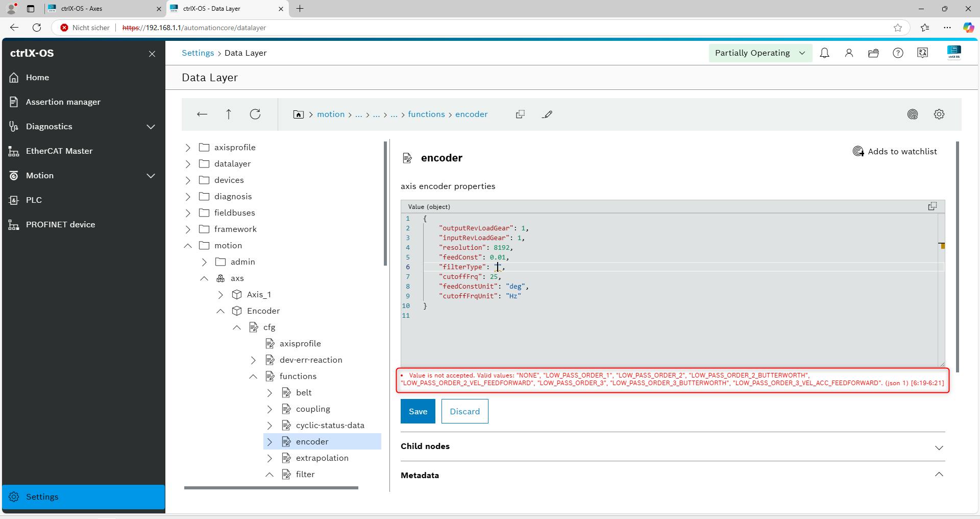This screenshot has width=980, height=519.
Task: Open the user profile icon
Action: coord(849,53)
